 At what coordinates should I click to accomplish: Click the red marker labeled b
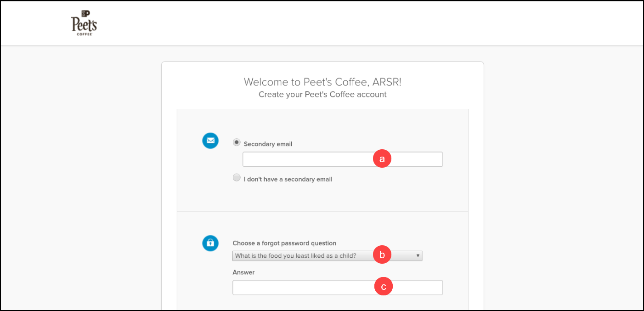(x=382, y=254)
